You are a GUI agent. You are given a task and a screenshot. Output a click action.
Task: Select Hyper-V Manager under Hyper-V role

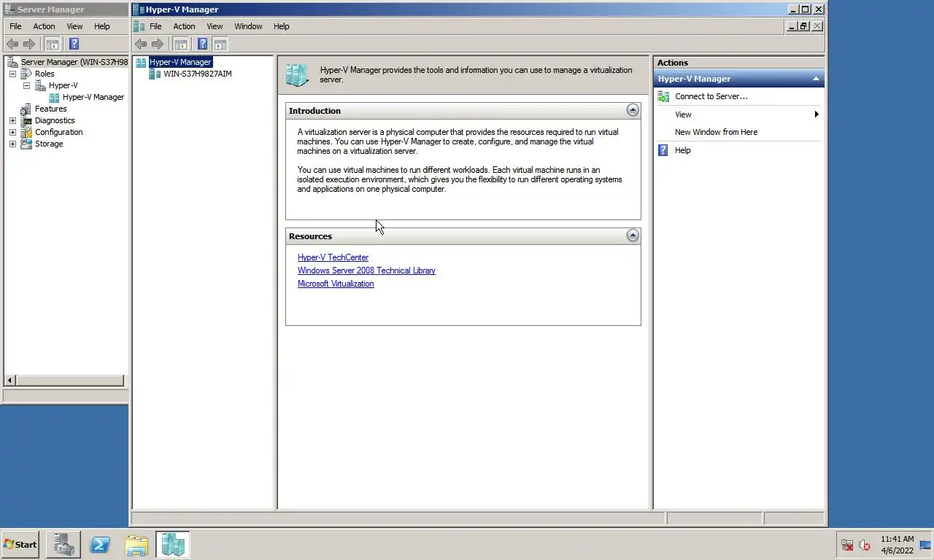pyautogui.click(x=93, y=97)
